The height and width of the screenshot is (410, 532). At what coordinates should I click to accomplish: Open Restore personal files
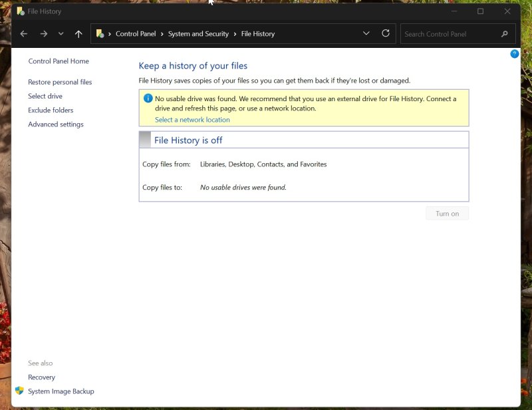click(x=60, y=82)
